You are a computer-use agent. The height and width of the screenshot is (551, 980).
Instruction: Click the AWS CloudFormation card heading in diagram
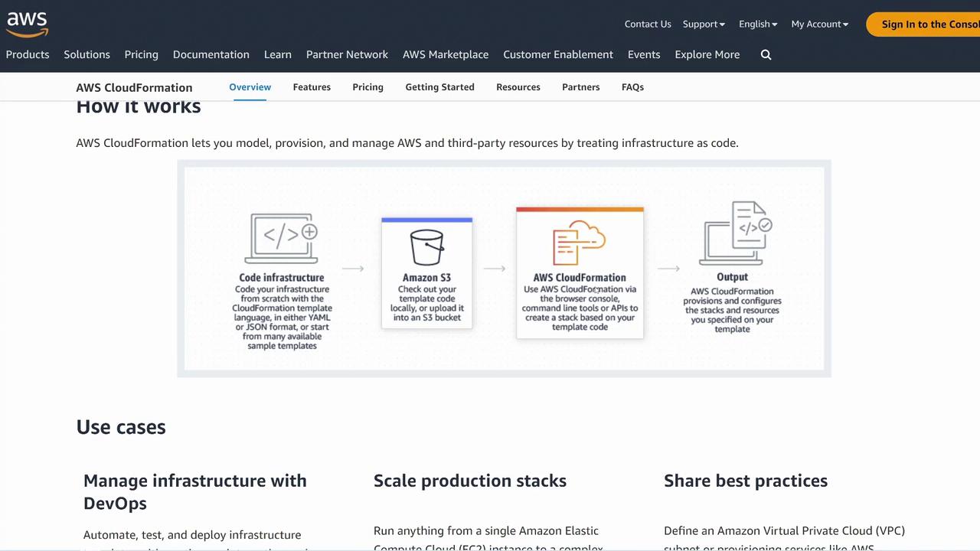point(580,278)
